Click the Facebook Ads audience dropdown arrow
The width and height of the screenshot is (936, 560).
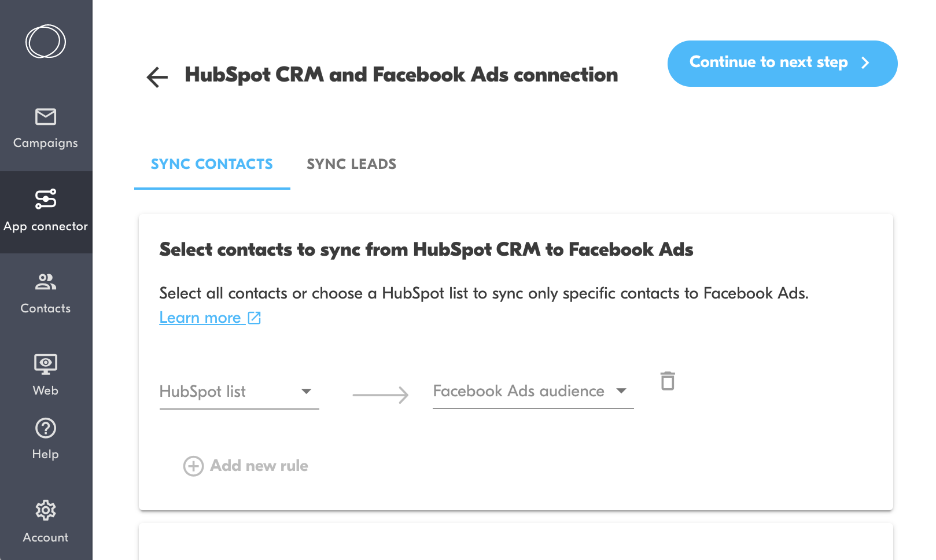click(x=621, y=391)
